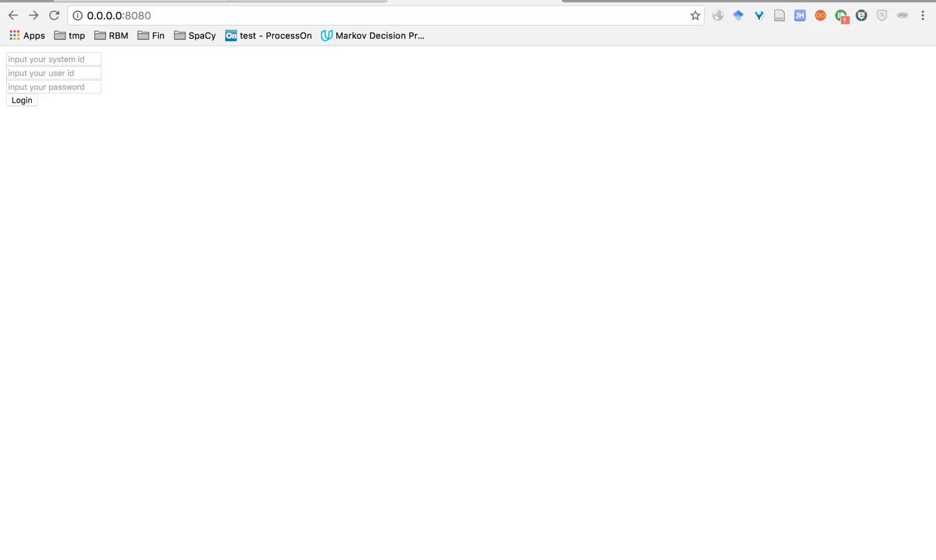This screenshot has height=560, width=936.
Task: Click the 'input your password' field
Action: coord(54,87)
